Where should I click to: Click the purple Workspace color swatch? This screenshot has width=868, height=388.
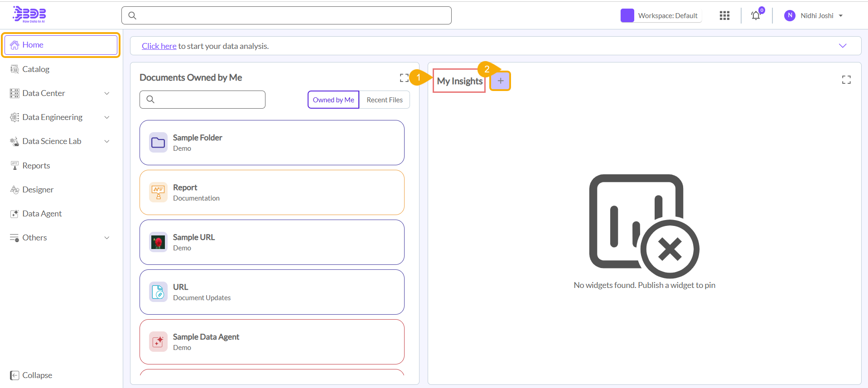pos(627,16)
